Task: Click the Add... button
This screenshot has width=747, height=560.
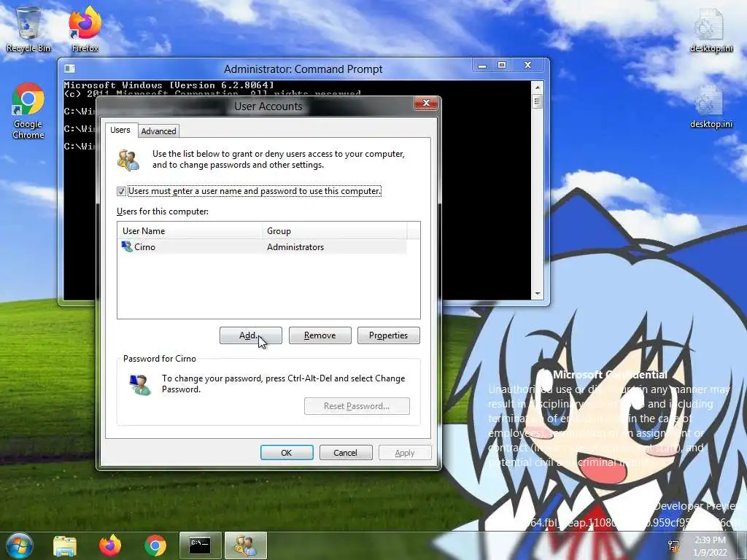Action: [251, 335]
